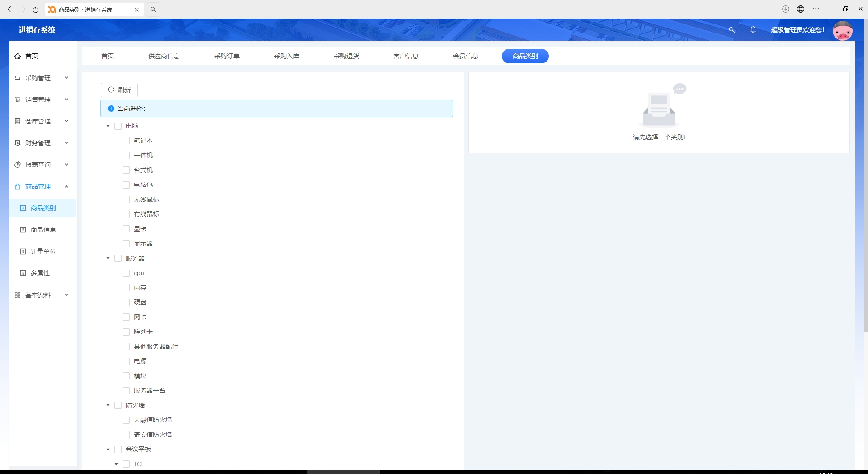Click the 刷新 refresh button
This screenshot has width=868, height=474.
pos(119,90)
